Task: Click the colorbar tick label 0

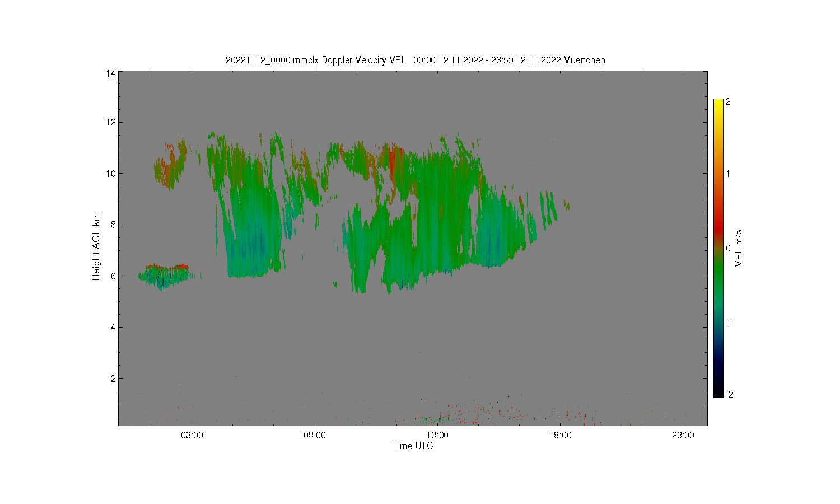Action: click(728, 248)
